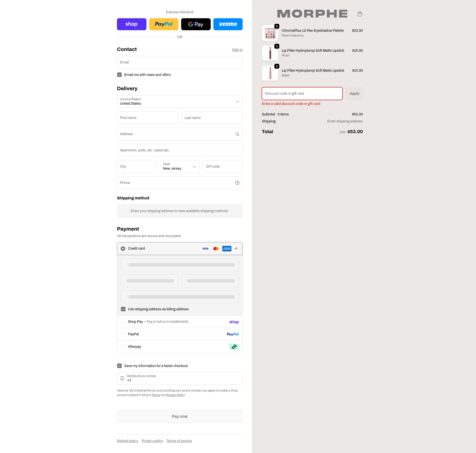Click the Sign in link
Image resolution: width=476 pixels, height=453 pixels.
tap(237, 50)
